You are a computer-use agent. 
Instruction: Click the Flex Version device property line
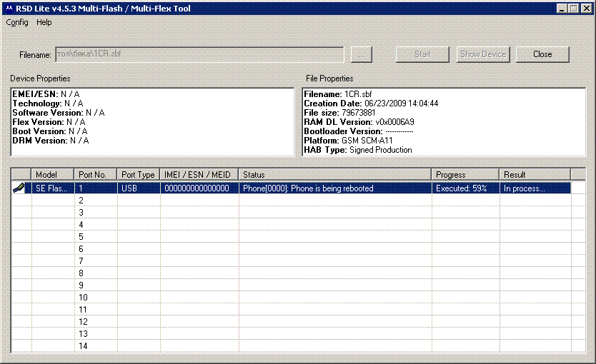[49, 122]
